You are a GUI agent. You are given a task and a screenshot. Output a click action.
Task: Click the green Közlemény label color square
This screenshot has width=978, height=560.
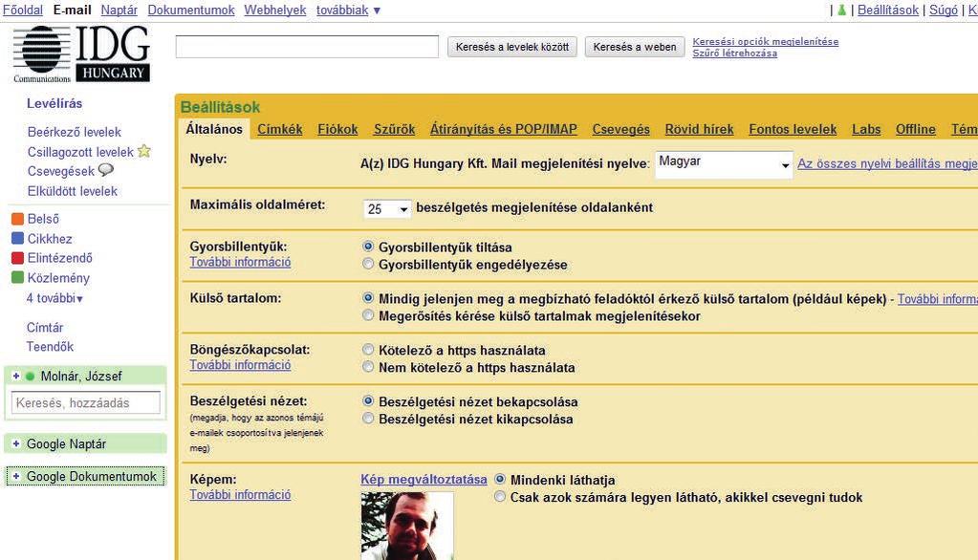17,277
